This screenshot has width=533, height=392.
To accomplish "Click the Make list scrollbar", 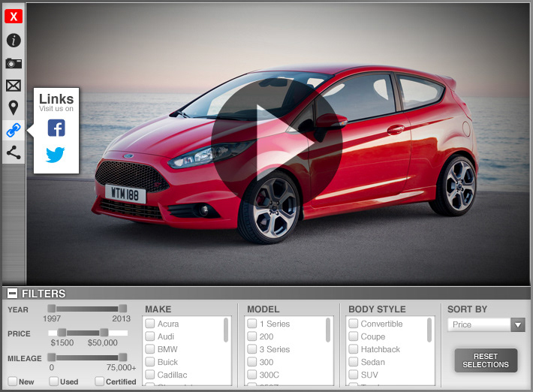I will (226, 330).
